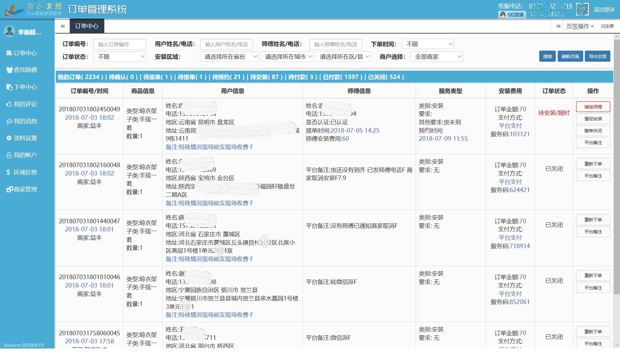Click appointment time 2018-07-09 11:55
The height and width of the screenshot is (364, 620).
443,138
